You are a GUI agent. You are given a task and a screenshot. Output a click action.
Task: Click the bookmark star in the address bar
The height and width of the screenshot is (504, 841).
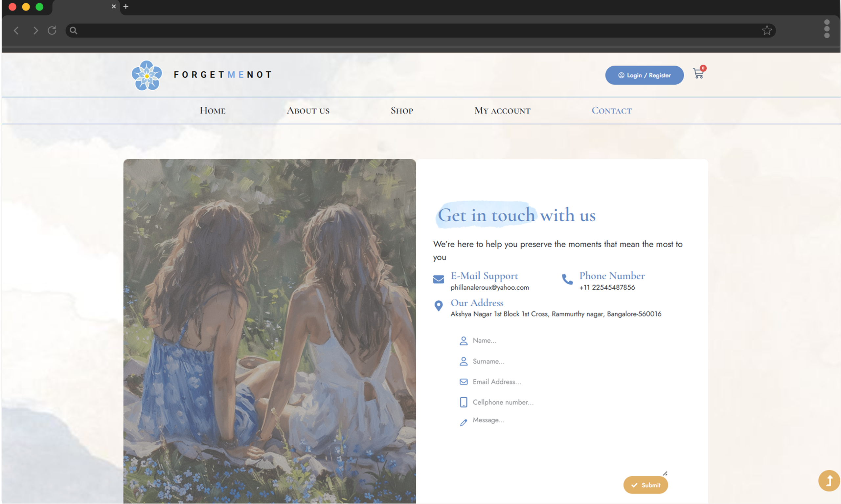tap(766, 30)
